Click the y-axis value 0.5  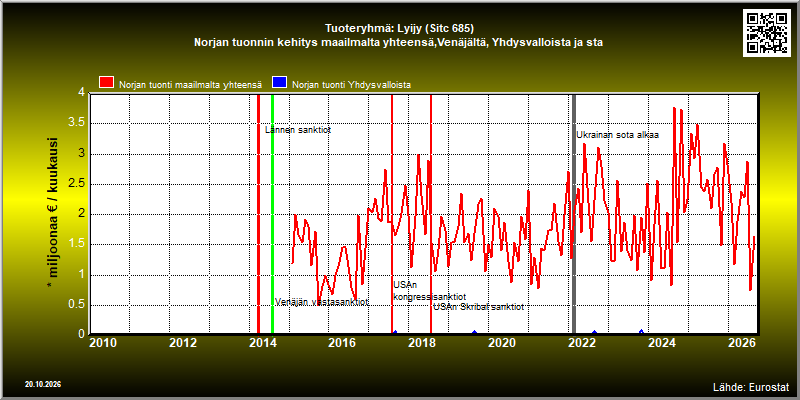(x=77, y=305)
